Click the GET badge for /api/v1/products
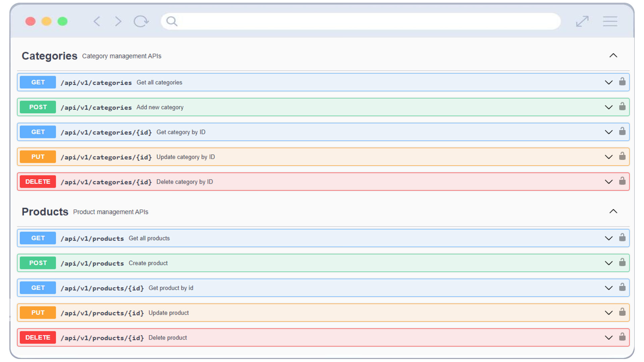The height and width of the screenshot is (362, 644). pos(38,238)
